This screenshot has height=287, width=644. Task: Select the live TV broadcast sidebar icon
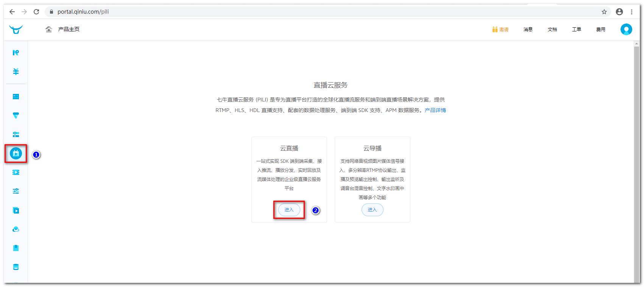coord(16,153)
